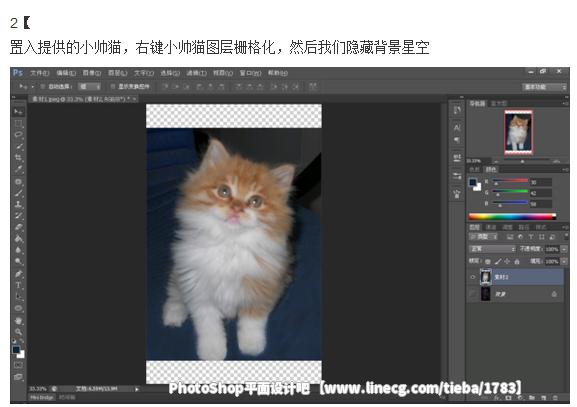Select the Paint Bucket tool
Image resolution: width=577 pixels, height=407 pixels.
pyautogui.click(x=18, y=238)
